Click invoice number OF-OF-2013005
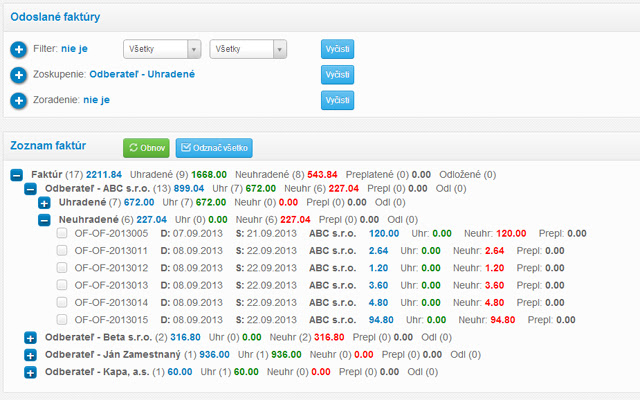This screenshot has width=640, height=400. [111, 233]
